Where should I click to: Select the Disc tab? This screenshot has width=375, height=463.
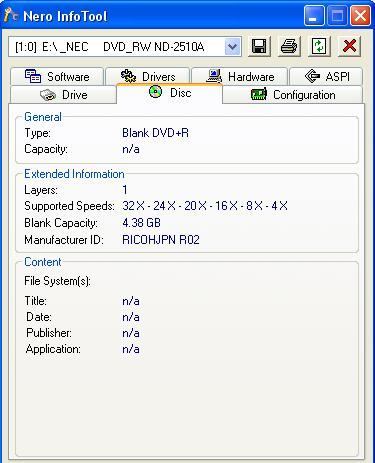tap(169, 93)
